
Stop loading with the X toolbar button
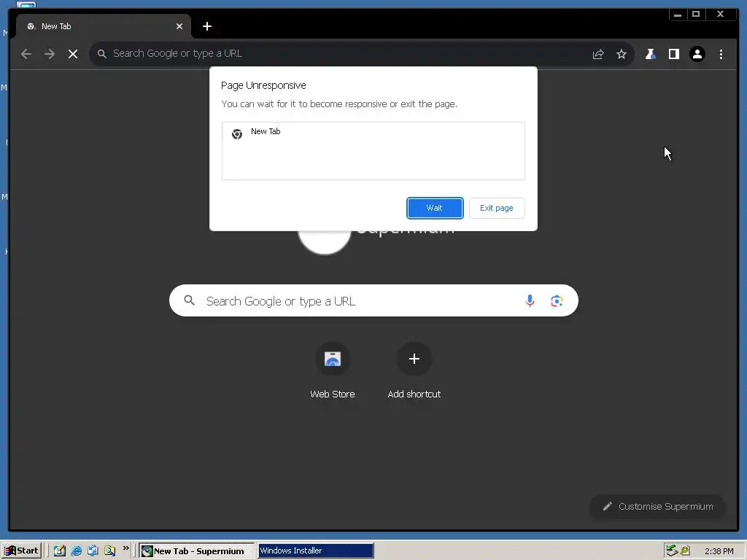tap(73, 54)
